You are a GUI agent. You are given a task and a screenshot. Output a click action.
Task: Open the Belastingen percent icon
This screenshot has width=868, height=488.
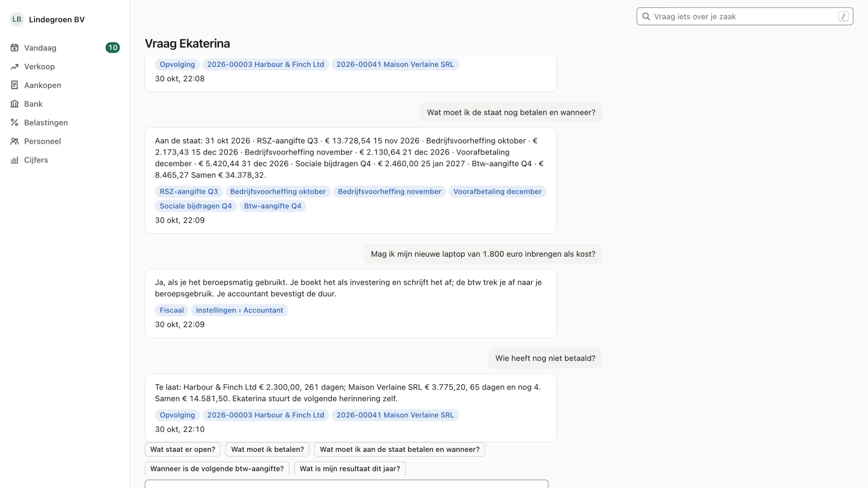[x=14, y=122]
